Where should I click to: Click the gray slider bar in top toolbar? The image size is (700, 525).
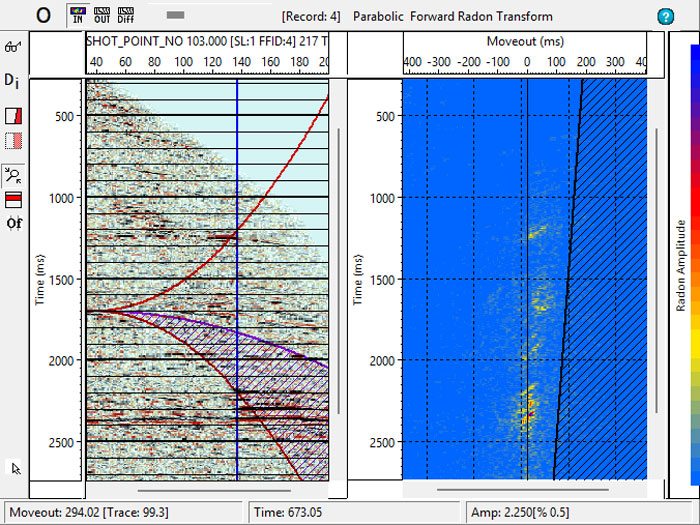tap(175, 15)
